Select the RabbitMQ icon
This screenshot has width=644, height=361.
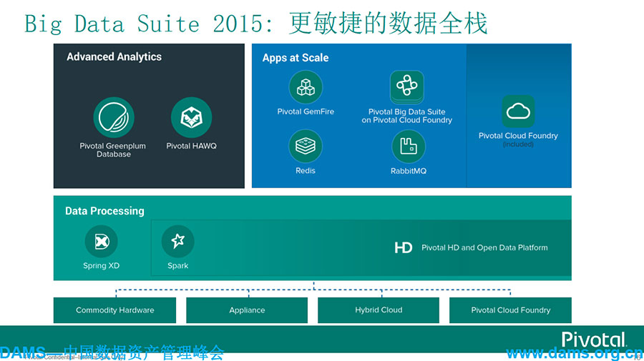click(409, 146)
